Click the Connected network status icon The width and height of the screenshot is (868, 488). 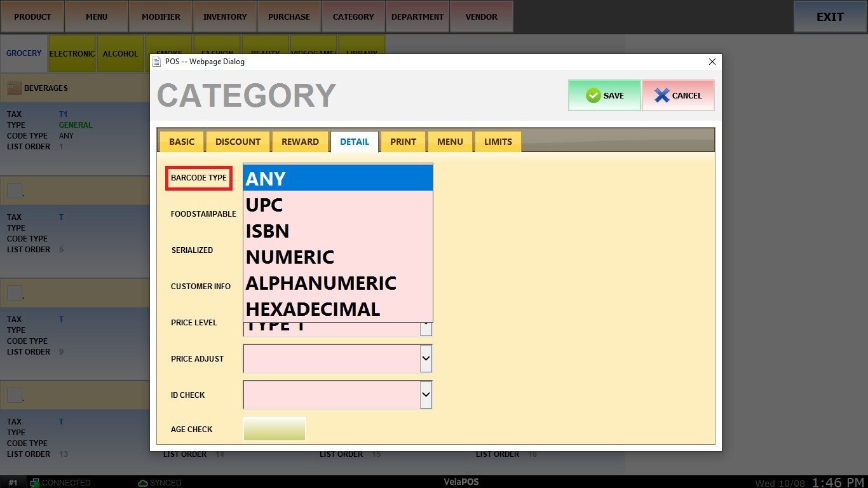pos(35,483)
